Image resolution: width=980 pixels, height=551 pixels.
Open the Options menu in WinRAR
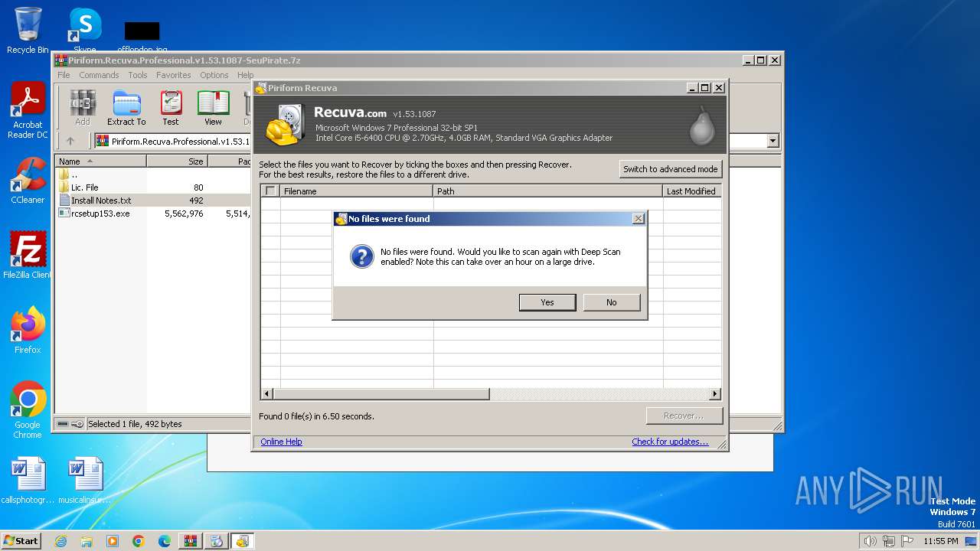click(214, 75)
